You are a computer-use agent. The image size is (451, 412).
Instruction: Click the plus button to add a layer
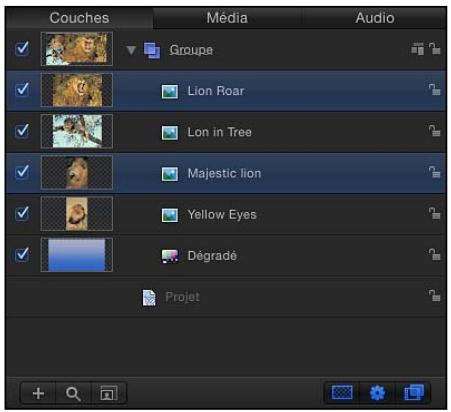point(38,393)
